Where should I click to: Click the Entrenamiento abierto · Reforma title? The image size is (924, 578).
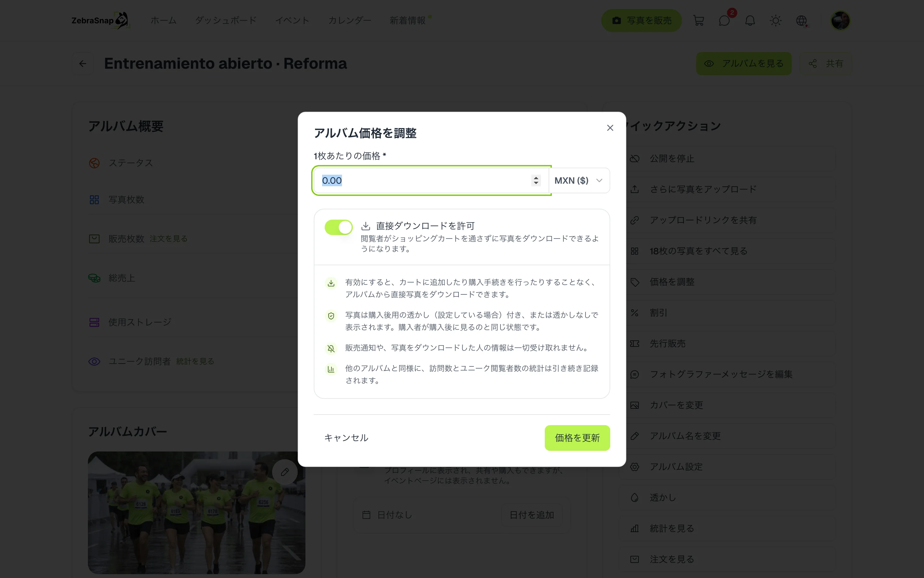point(225,64)
